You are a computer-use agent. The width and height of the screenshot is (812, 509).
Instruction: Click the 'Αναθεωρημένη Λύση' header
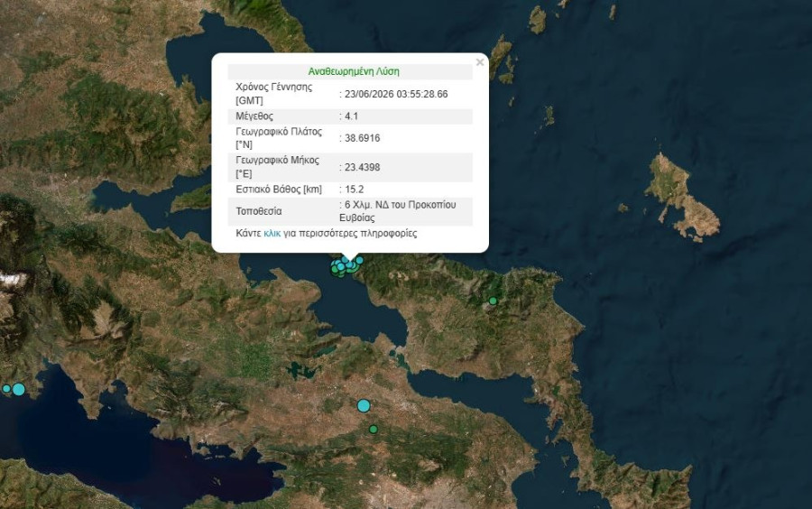point(354,71)
